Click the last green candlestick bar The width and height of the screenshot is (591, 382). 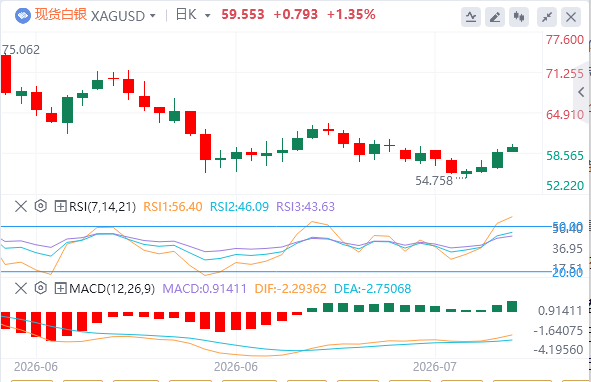(513, 149)
